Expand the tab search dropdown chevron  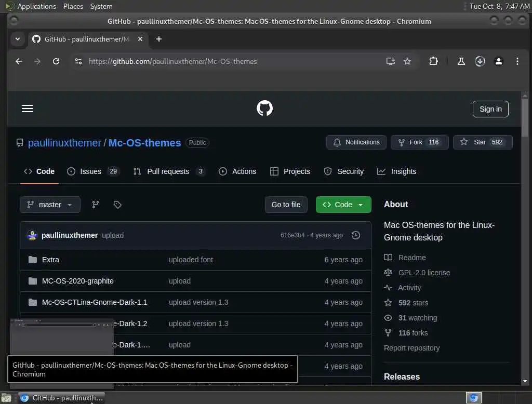tap(18, 39)
